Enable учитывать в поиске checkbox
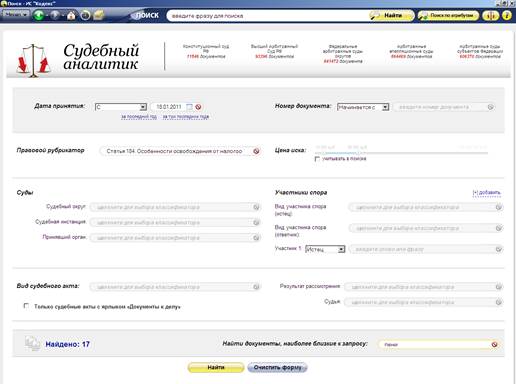Screen dimensions: 516x384 point(317,159)
